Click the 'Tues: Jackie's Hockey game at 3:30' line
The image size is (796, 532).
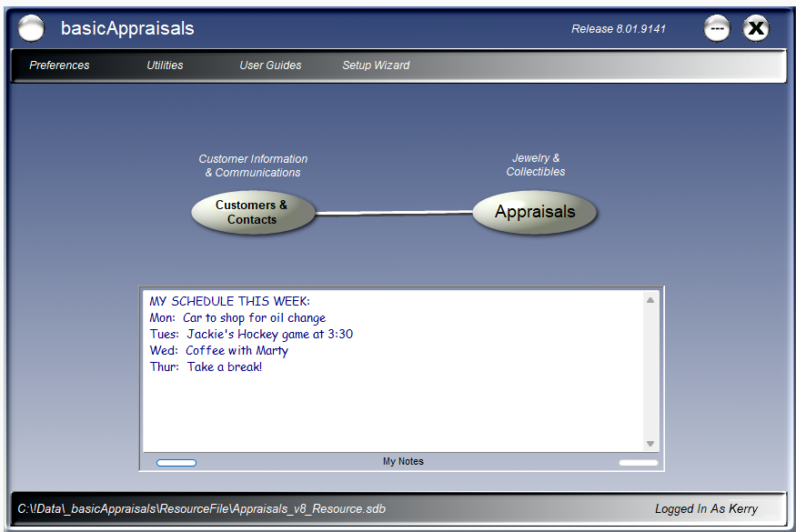(251, 334)
